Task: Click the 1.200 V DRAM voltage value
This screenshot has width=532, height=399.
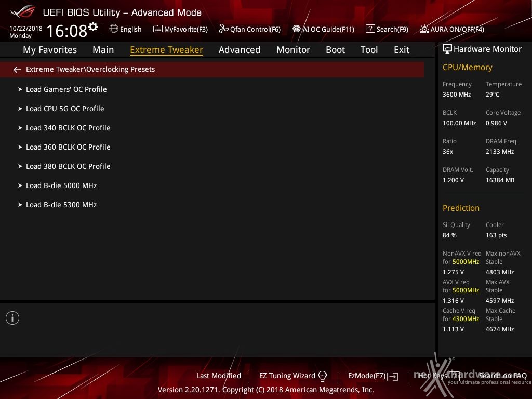Action: click(453, 180)
